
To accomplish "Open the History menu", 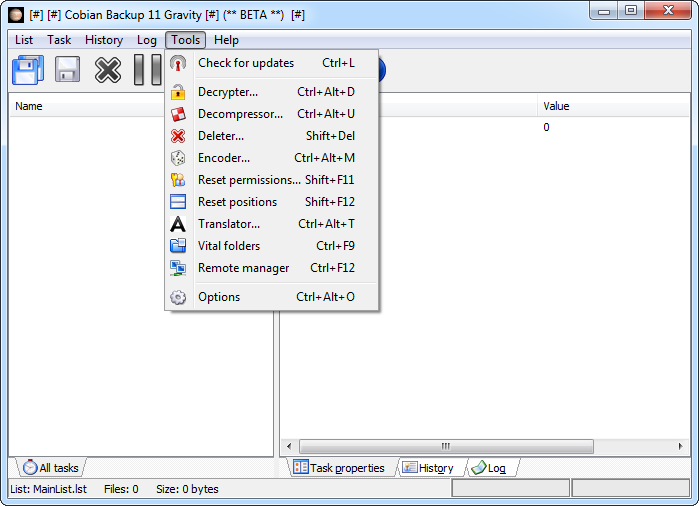I will pos(104,40).
